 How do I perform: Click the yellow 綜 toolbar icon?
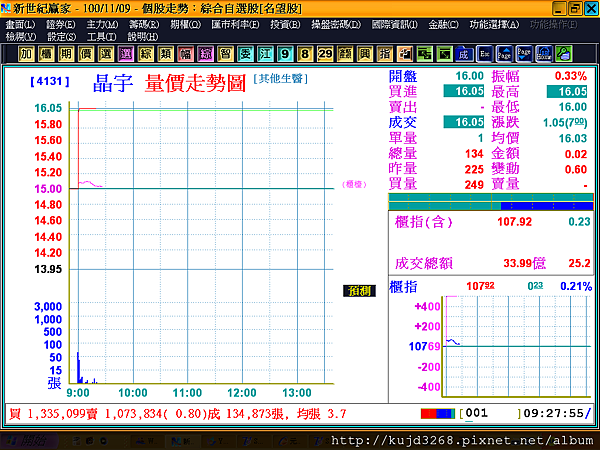pos(145,54)
